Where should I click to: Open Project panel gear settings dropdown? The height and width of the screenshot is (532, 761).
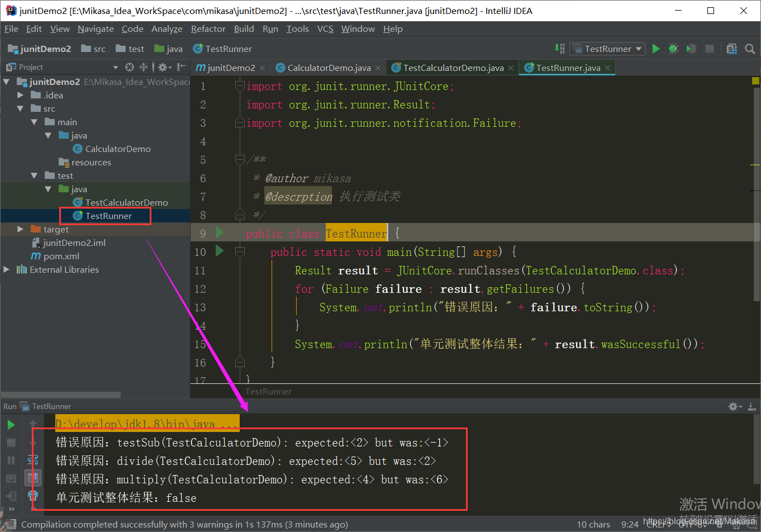click(164, 67)
